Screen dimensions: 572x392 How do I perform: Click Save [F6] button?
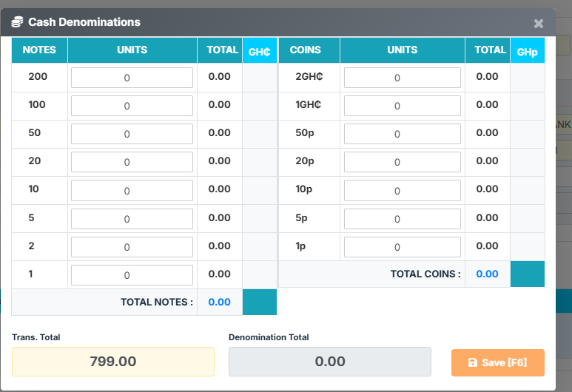coord(497,362)
